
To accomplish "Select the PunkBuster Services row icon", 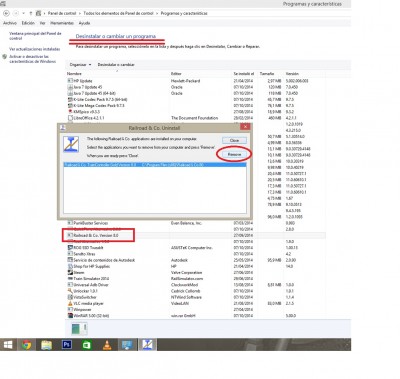I will pos(70,223).
